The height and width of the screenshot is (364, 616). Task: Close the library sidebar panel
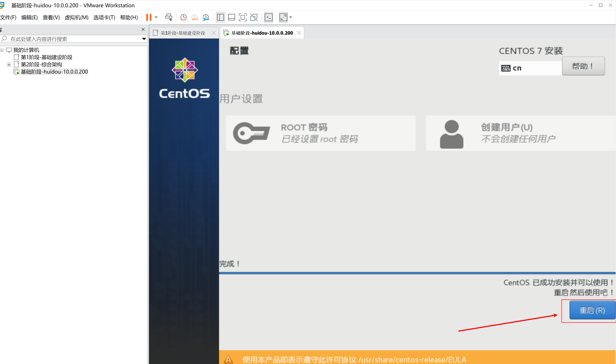pyautogui.click(x=143, y=30)
